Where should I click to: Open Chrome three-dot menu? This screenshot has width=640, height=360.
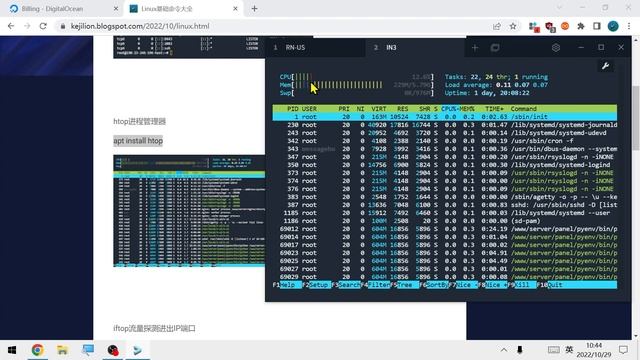coord(629,26)
